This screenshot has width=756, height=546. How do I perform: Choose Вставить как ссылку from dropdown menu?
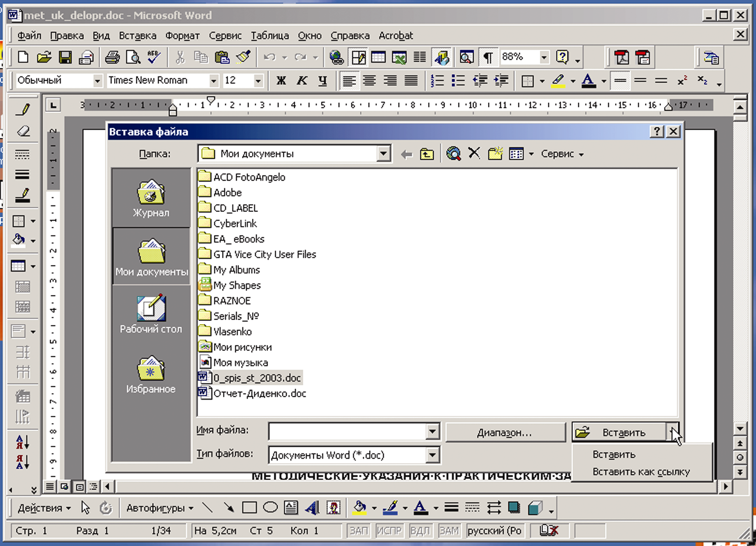tap(641, 472)
